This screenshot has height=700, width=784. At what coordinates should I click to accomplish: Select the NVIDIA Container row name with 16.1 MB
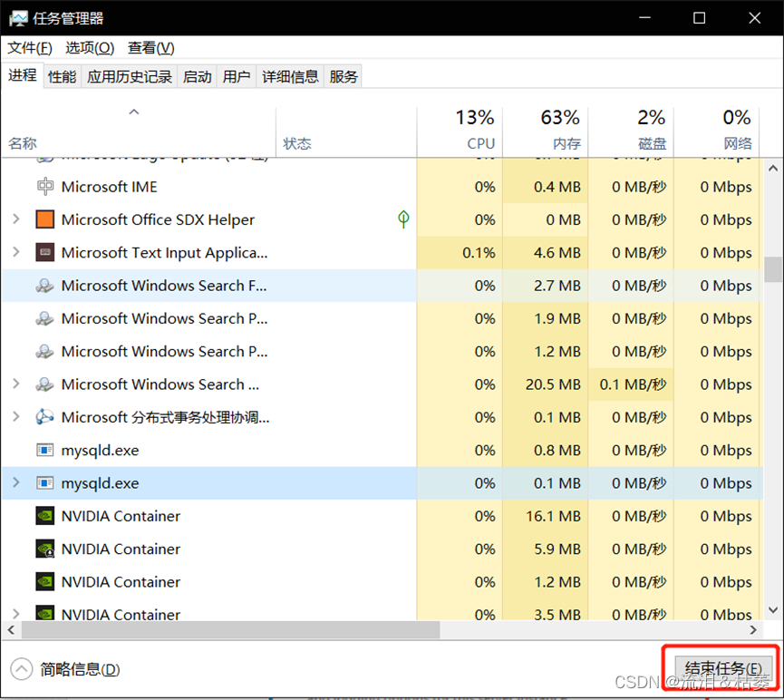(121, 516)
